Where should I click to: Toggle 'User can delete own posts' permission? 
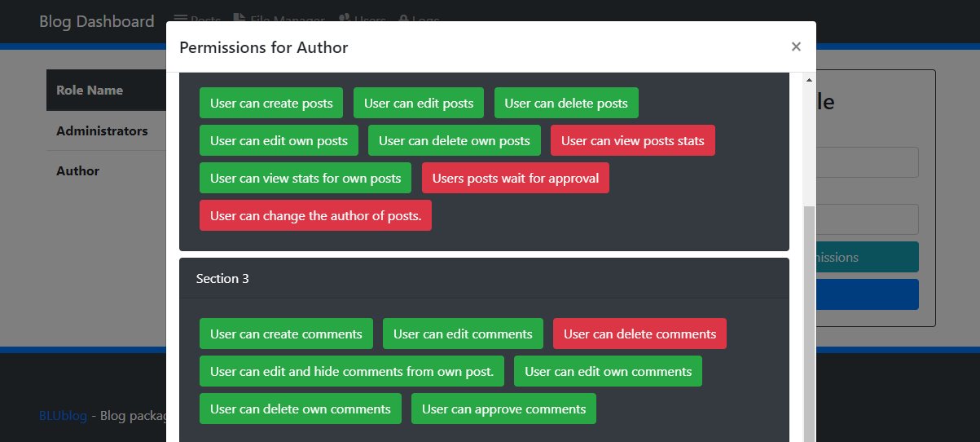tap(455, 140)
